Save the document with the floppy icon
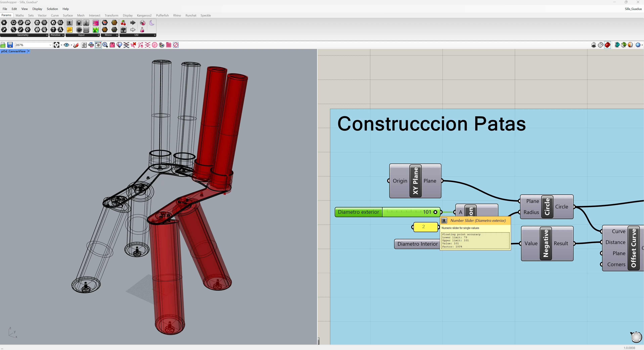This screenshot has height=350, width=644. tap(10, 45)
